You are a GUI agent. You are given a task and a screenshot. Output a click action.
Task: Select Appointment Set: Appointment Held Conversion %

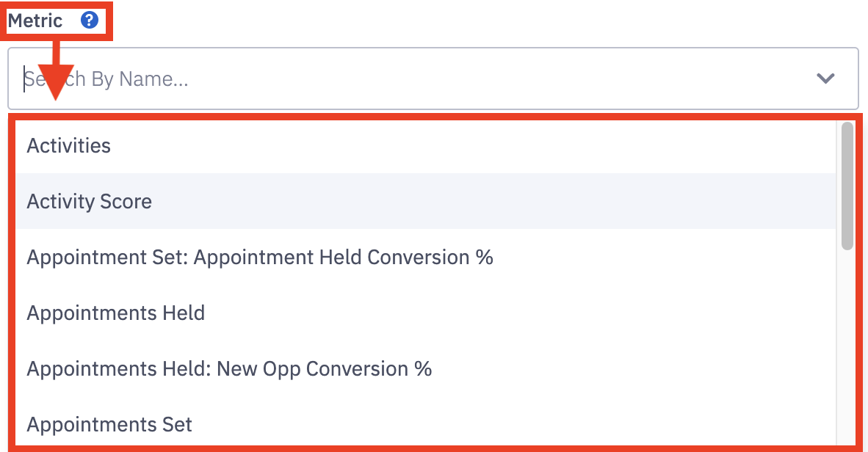pos(260,258)
